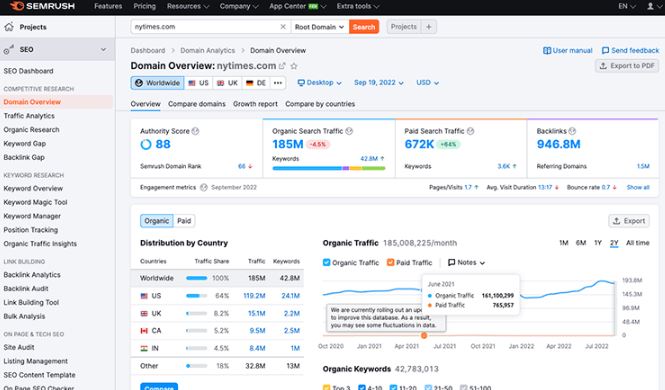The image size is (665, 390).
Task: Toggle the Organic Traffic checkbox
Action: [x=326, y=262]
